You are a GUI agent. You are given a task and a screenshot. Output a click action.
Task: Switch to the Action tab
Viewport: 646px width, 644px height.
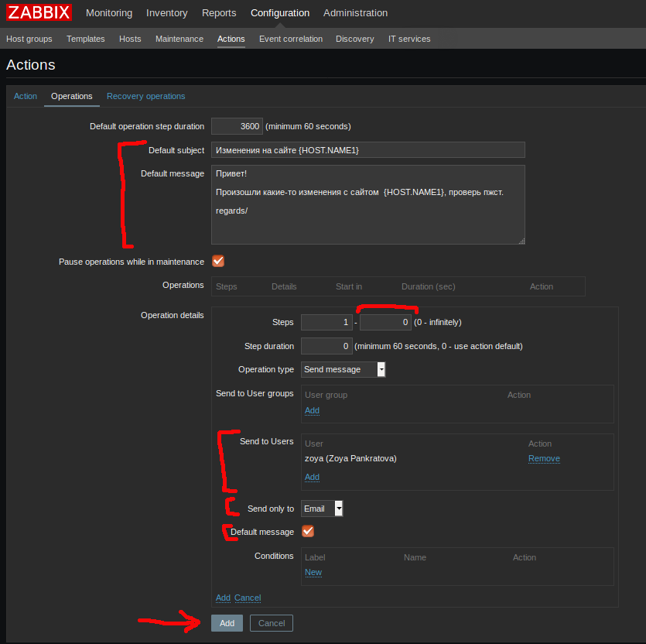[25, 96]
